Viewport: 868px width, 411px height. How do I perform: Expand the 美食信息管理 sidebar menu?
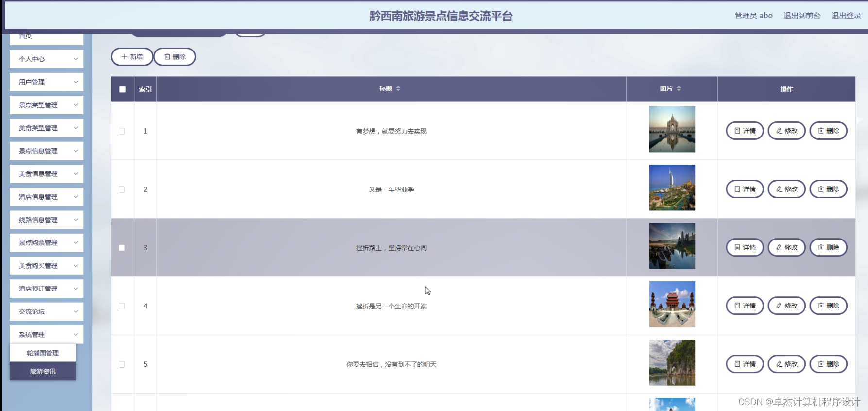46,174
